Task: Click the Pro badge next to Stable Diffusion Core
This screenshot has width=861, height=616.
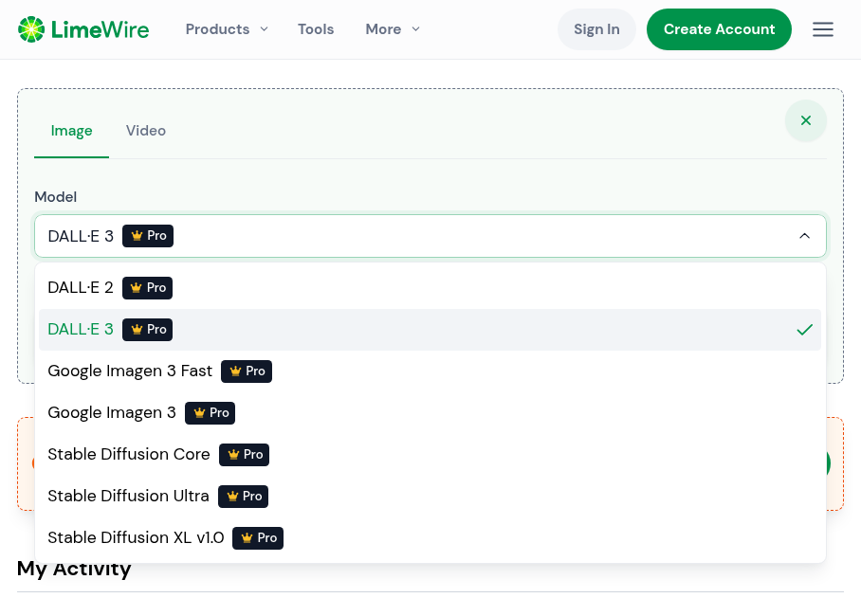Action: (x=244, y=455)
